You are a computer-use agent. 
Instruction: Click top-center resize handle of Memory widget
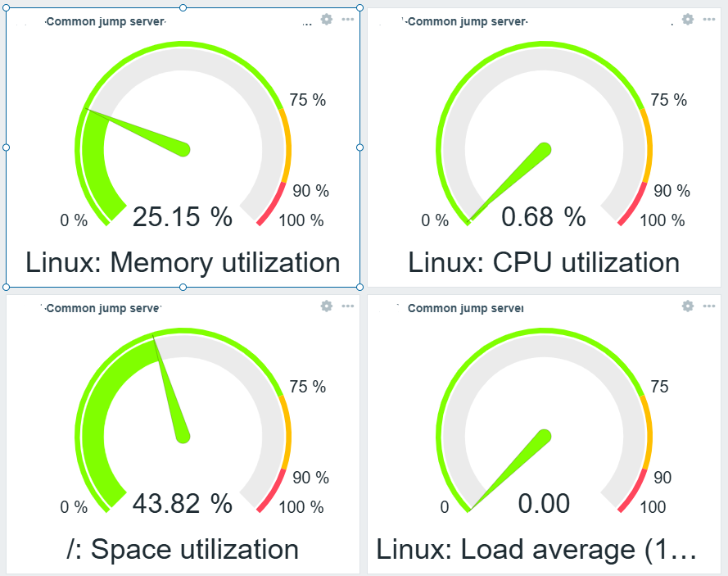pos(183,7)
